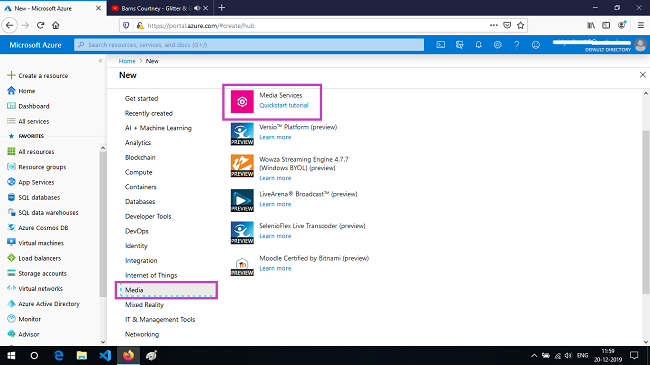Go back with browser back arrow
Image resolution: width=650 pixels, height=365 pixels.
[x=10, y=25]
